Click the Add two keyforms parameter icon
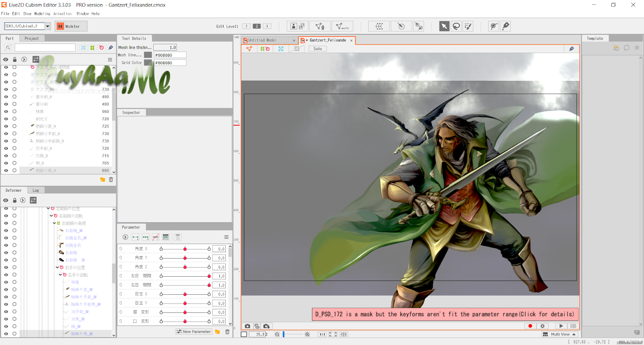 (x=135, y=237)
